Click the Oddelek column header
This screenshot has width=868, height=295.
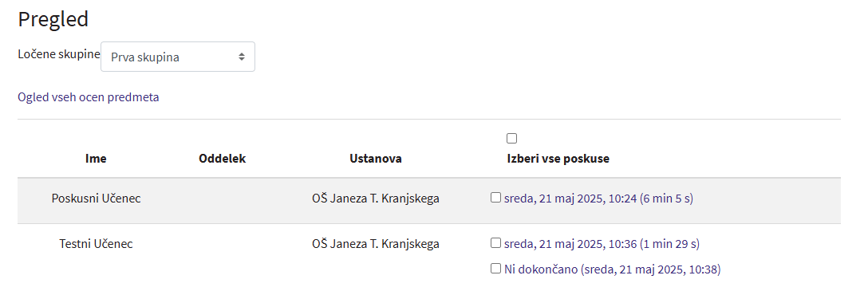(x=222, y=159)
